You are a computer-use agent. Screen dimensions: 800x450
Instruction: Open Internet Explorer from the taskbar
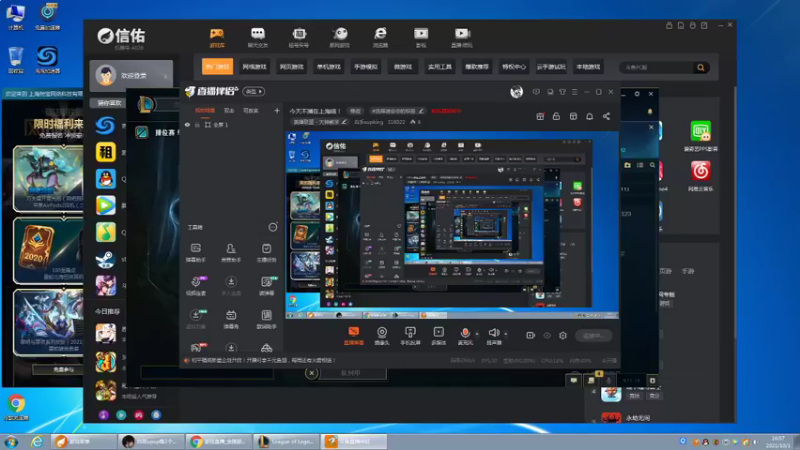tap(37, 441)
